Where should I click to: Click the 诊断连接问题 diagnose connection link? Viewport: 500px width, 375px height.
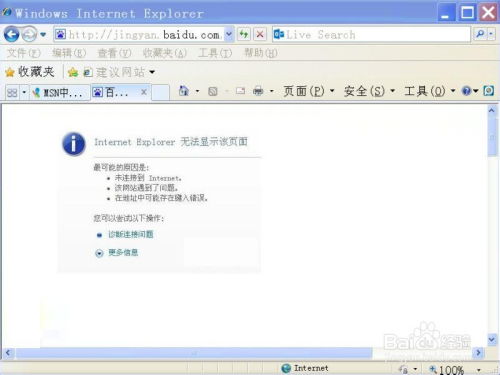131,234
